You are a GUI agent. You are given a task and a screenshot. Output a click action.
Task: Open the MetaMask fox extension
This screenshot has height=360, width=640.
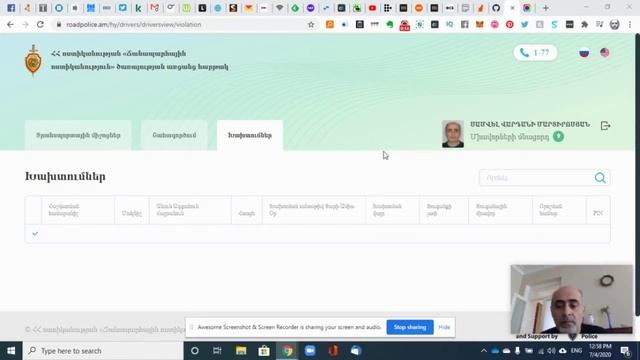(480, 24)
